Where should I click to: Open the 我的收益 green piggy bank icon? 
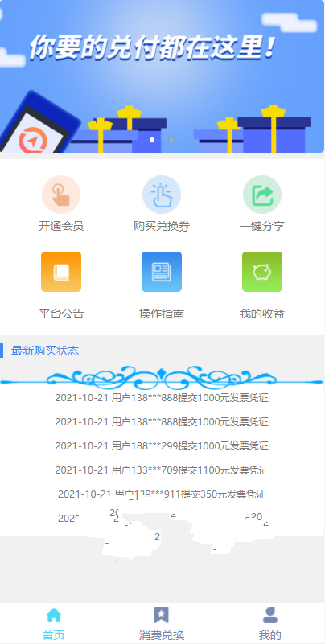coord(262,272)
